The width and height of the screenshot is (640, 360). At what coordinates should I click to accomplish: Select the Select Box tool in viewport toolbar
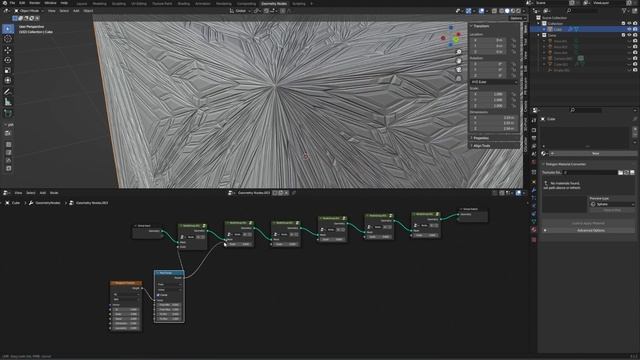pos(8,29)
